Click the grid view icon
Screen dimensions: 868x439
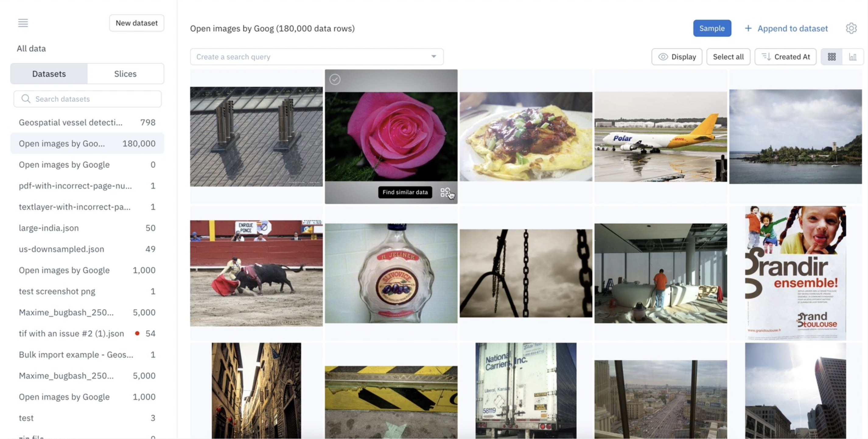tap(831, 56)
